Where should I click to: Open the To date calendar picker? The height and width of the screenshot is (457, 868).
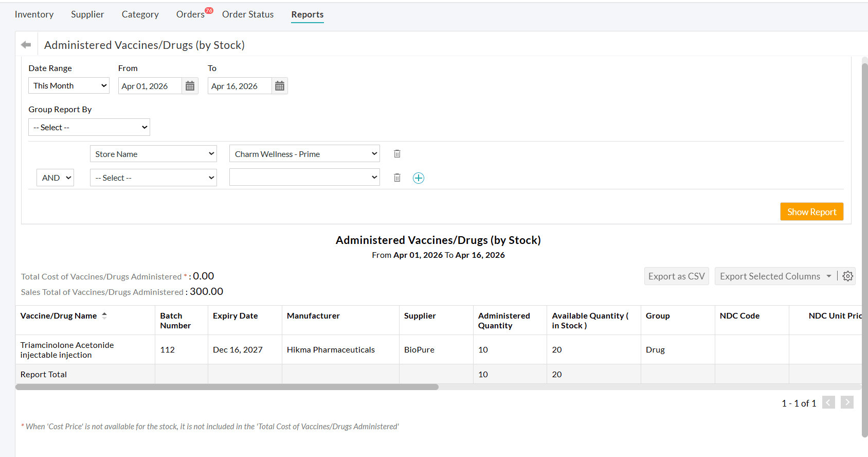coord(279,86)
